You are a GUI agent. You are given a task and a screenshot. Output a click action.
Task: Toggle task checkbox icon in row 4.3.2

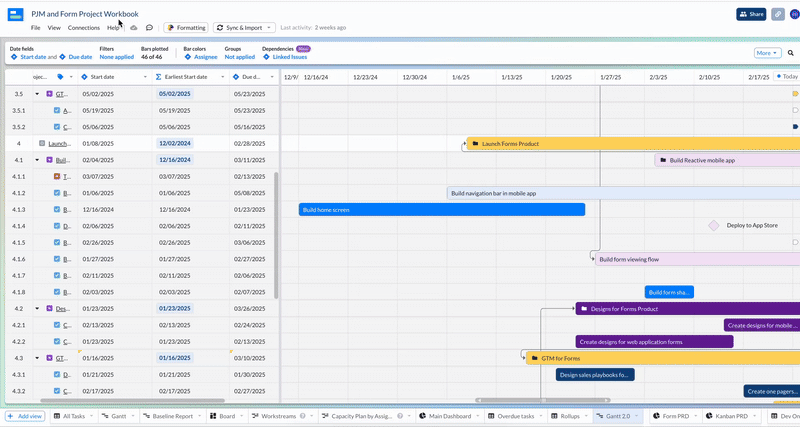click(x=57, y=391)
